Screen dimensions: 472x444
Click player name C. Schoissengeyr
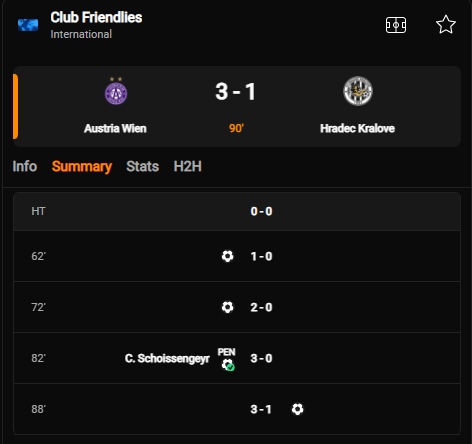(167, 358)
